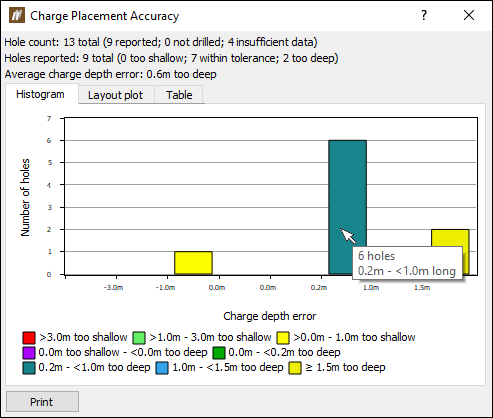The image size is (493, 418).
Task: Switch to the Layout plot tab
Action: pos(116,95)
